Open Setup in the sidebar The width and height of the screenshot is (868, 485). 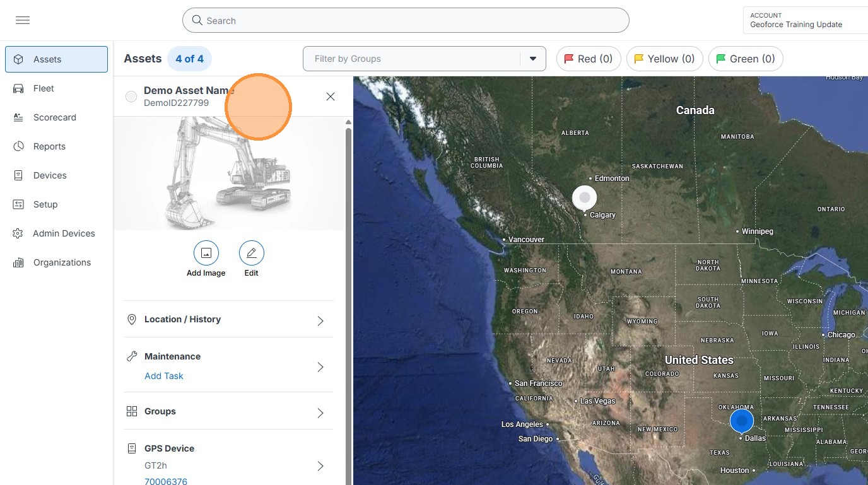56,204
